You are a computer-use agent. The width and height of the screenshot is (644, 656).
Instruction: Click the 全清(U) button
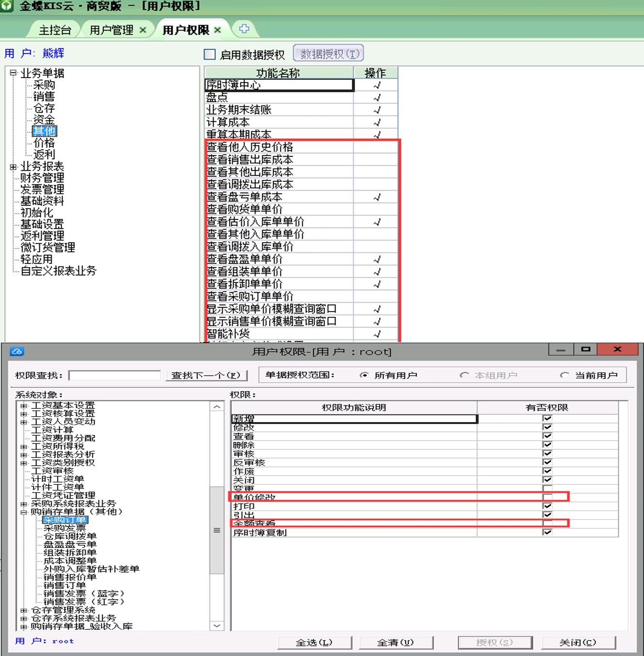click(395, 642)
